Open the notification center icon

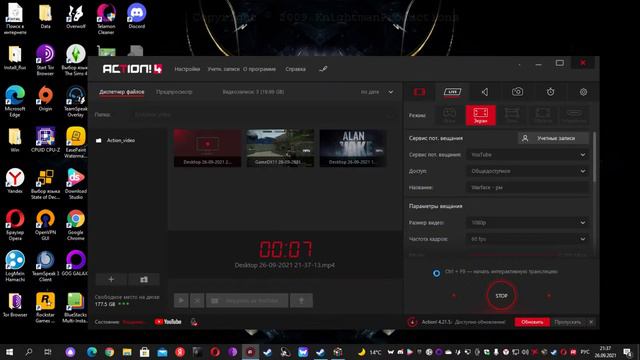coord(627,352)
